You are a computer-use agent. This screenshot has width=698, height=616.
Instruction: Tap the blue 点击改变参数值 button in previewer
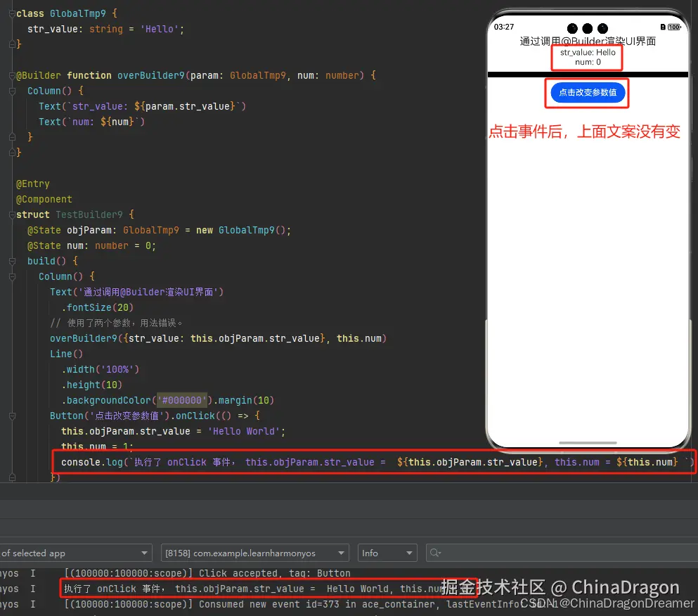(588, 93)
